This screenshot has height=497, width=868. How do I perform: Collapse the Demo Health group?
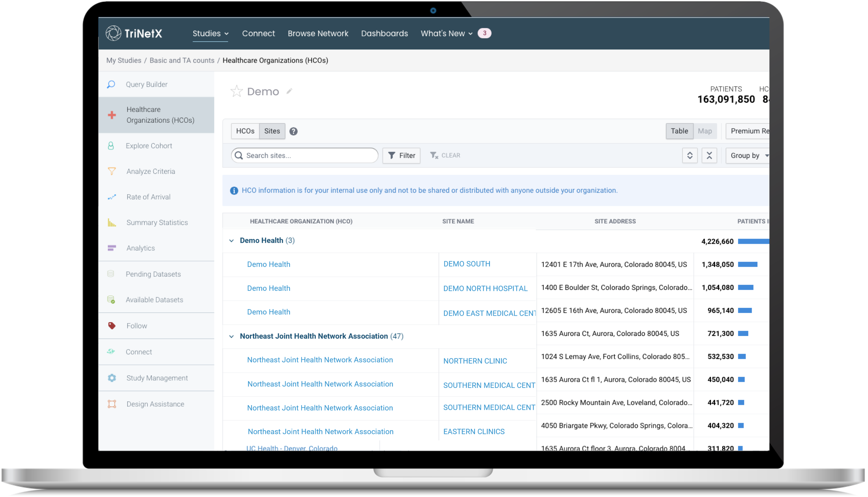click(232, 241)
